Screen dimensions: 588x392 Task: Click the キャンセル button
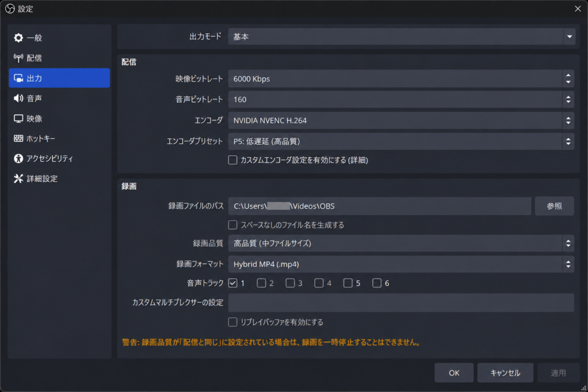pyautogui.click(x=505, y=373)
